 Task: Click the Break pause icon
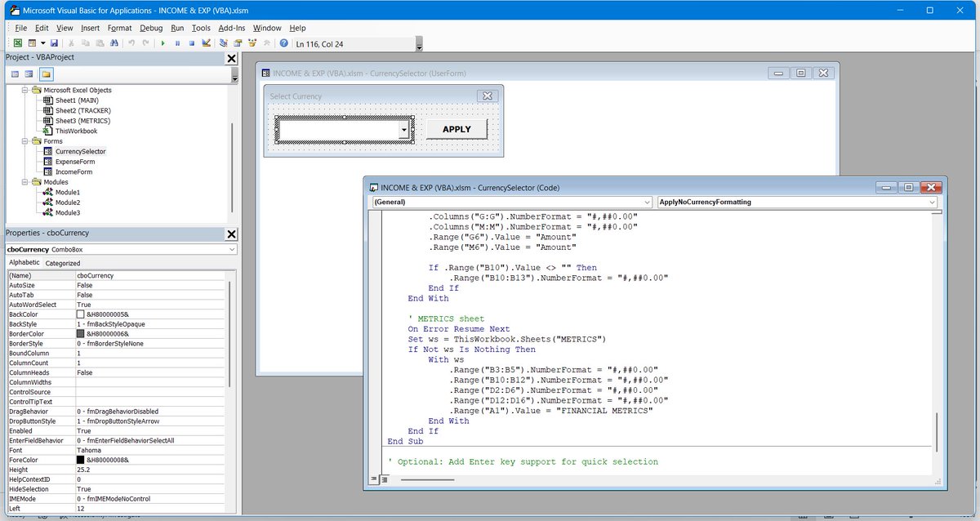pyautogui.click(x=177, y=42)
